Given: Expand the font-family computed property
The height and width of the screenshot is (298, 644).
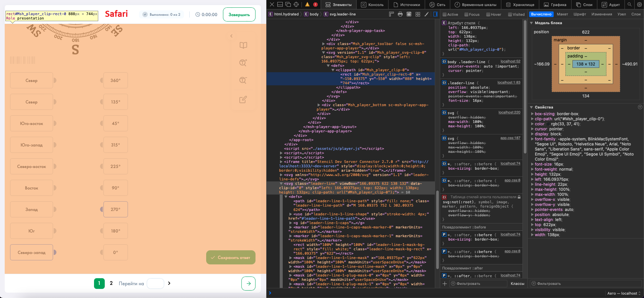Looking at the screenshot, I should pyautogui.click(x=532, y=139).
